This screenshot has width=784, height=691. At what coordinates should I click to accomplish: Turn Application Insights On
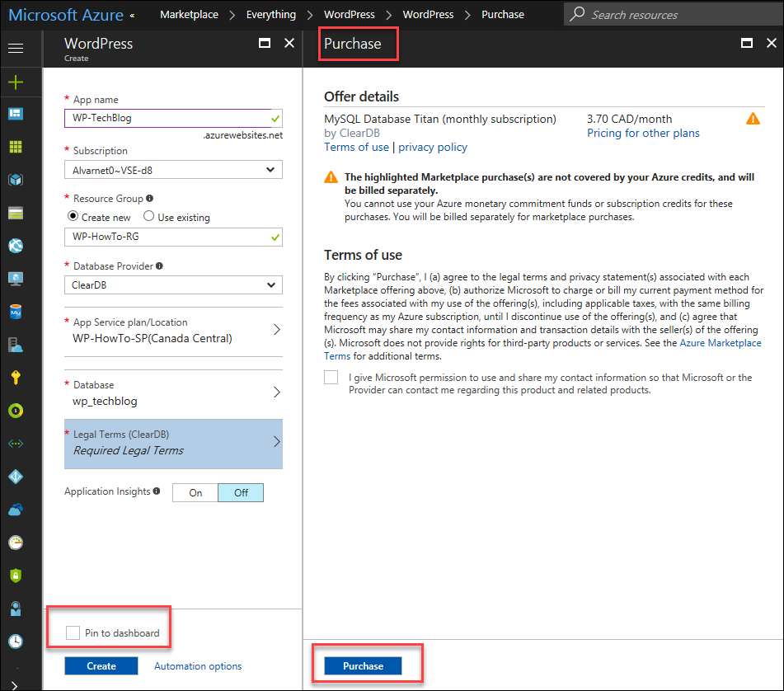pos(195,493)
